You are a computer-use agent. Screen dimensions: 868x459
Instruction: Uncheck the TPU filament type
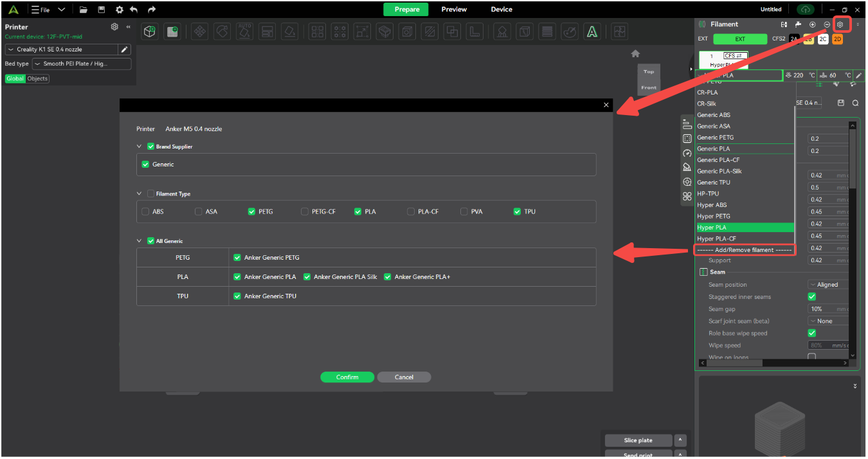[517, 212]
